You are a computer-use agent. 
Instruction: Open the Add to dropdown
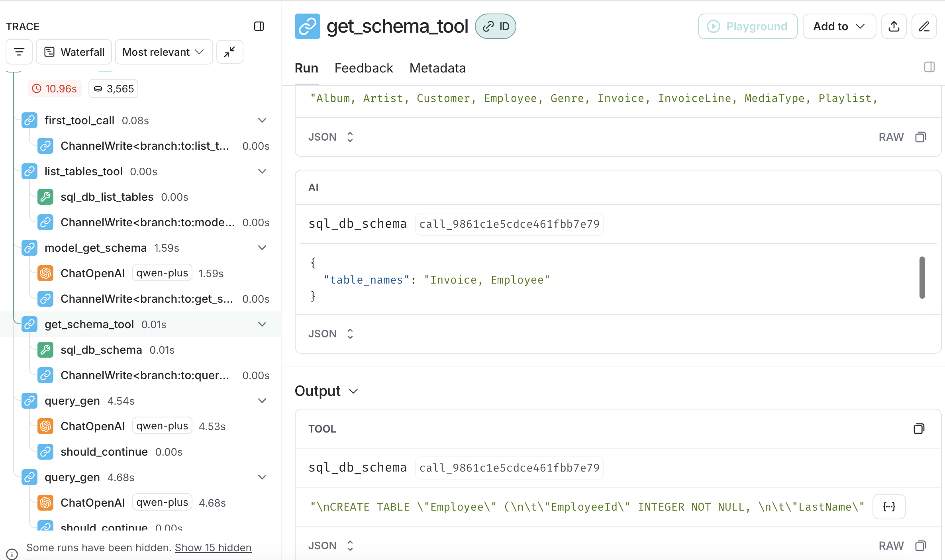click(839, 26)
